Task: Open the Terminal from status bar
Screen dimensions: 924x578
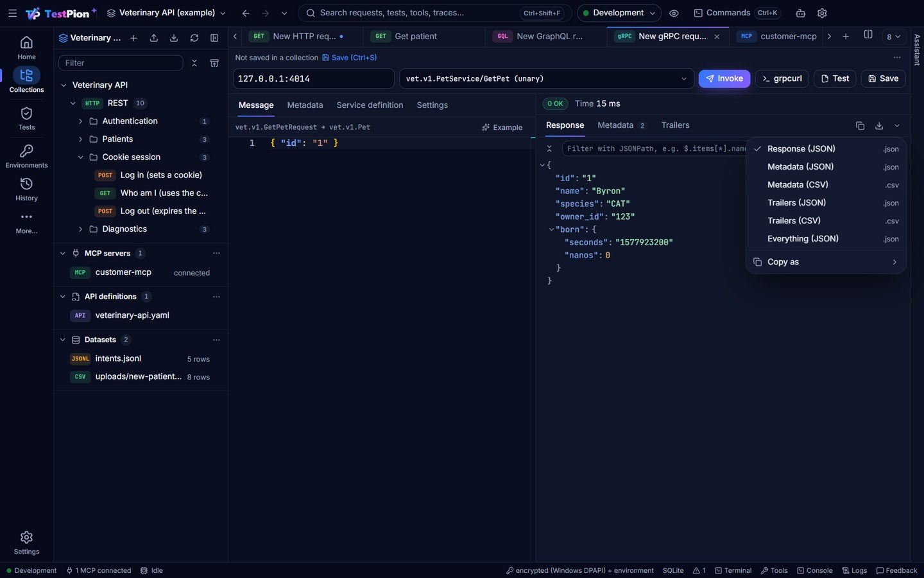Action: [x=733, y=570]
